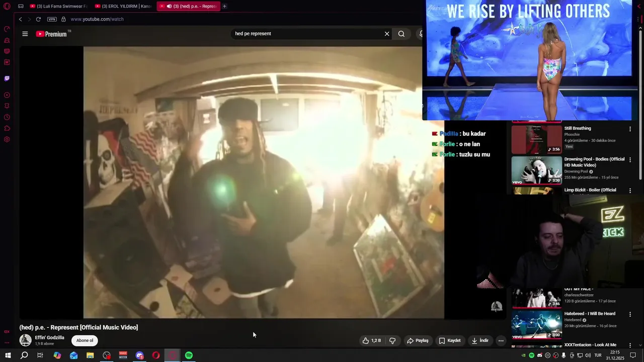Open the striped panel icon in sidebar

pyautogui.click(x=7, y=51)
